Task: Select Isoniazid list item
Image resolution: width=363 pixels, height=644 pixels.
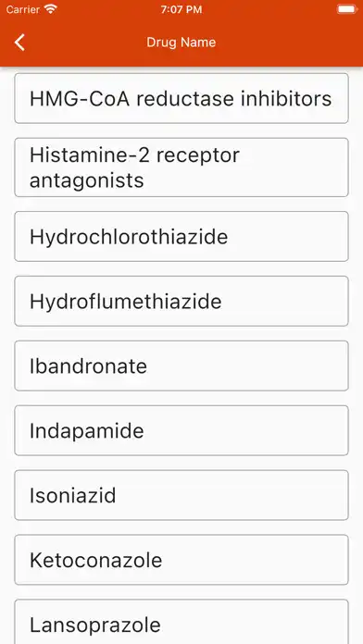Action: point(181,495)
